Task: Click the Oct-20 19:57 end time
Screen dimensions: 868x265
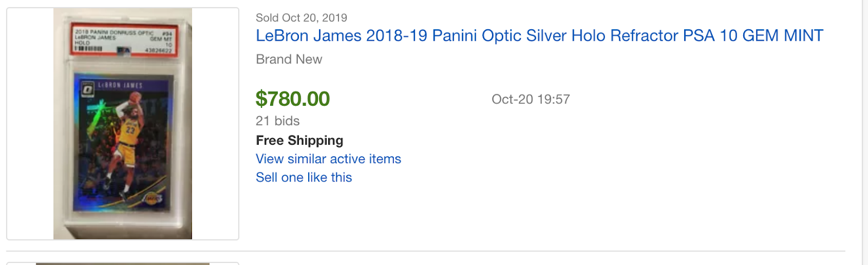Action: (531, 99)
